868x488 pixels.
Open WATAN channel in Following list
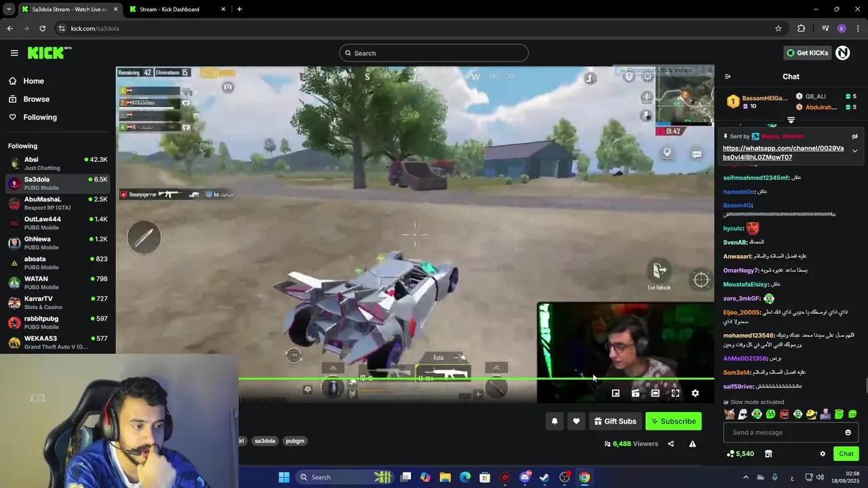tap(58, 283)
